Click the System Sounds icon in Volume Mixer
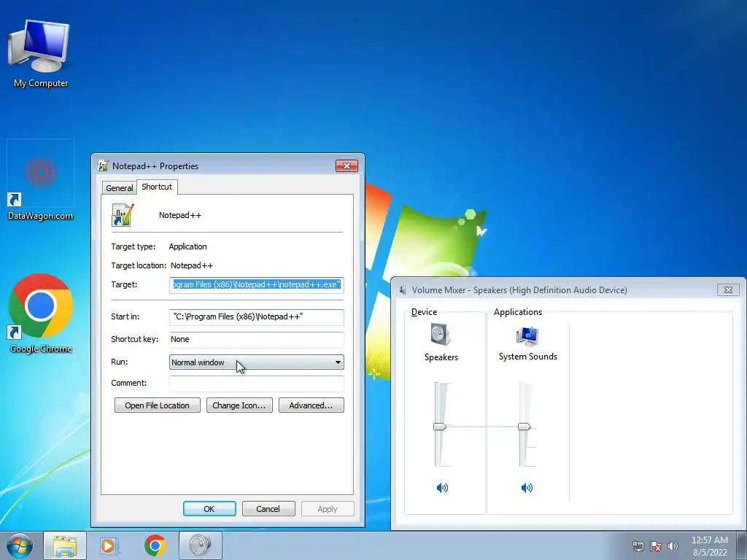This screenshot has height=560, width=747. pos(527,336)
